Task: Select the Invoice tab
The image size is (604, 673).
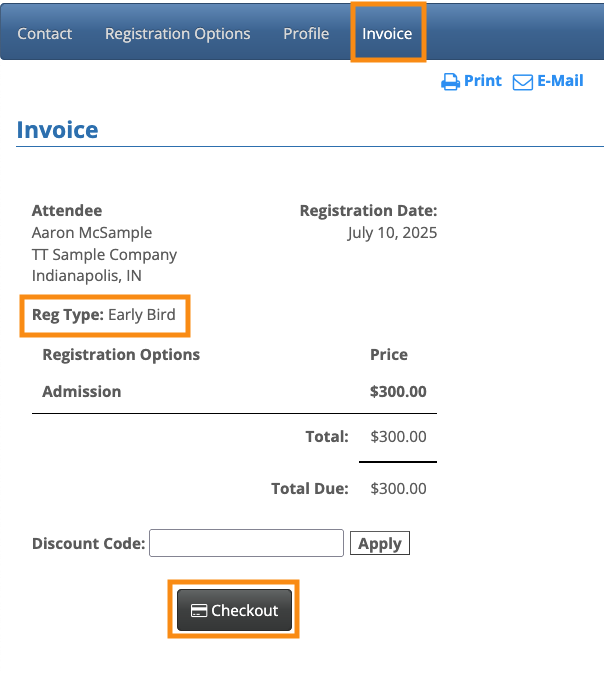Action: 387,33
